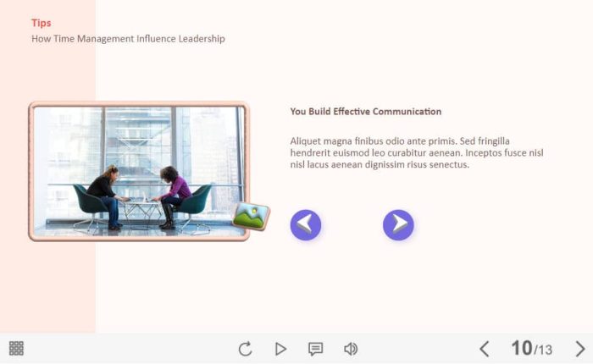Click the small table between the chairs
The width and height of the screenshot is (593, 364).
click(141, 213)
